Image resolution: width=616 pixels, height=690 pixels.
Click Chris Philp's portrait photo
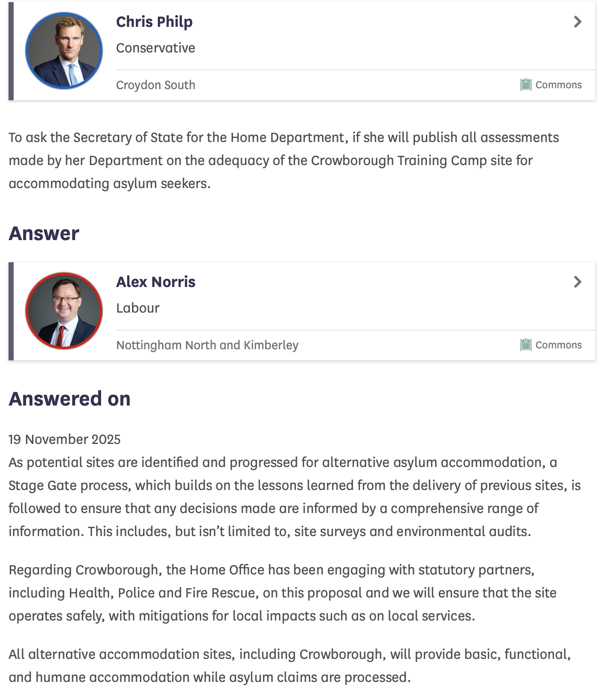pos(64,51)
